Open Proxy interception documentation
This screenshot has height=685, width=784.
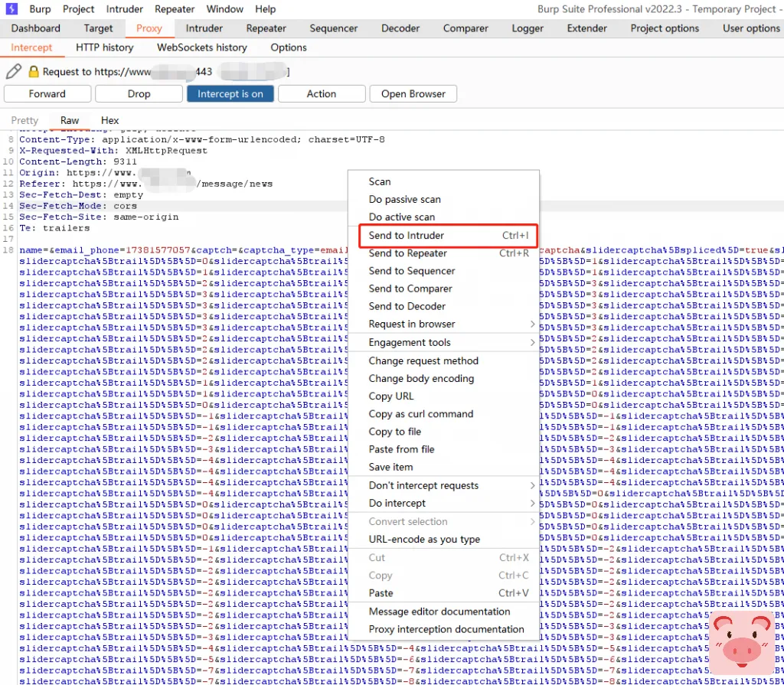point(443,629)
